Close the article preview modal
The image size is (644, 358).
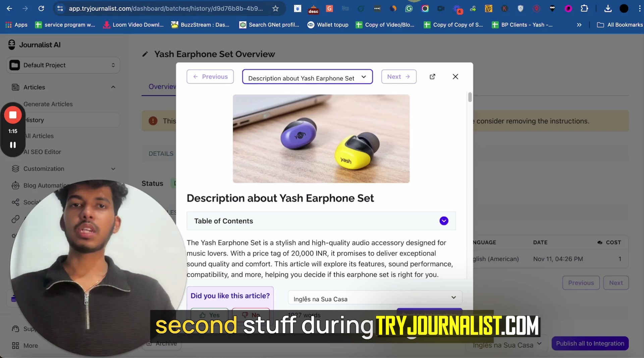[455, 77]
